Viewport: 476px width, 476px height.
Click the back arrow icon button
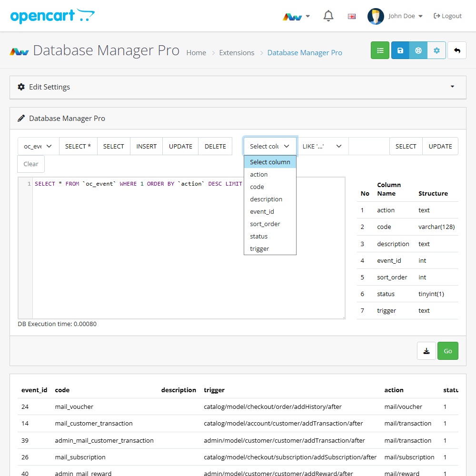click(457, 50)
